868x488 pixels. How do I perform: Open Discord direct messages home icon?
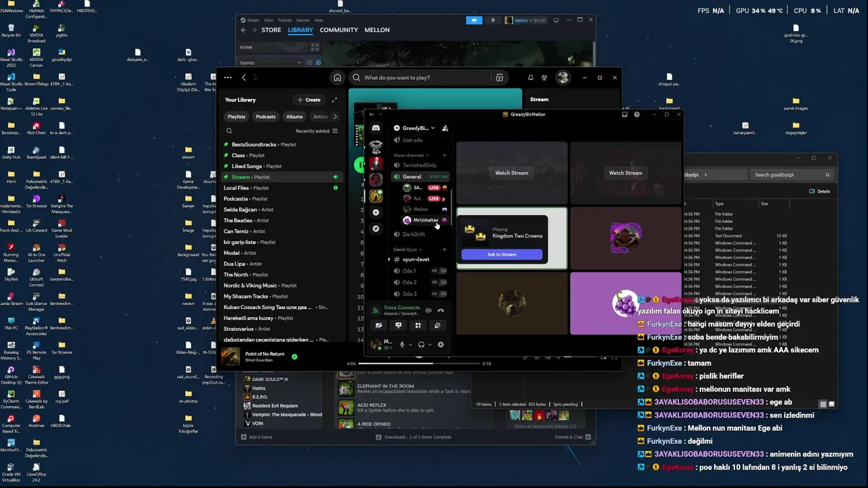tap(376, 128)
